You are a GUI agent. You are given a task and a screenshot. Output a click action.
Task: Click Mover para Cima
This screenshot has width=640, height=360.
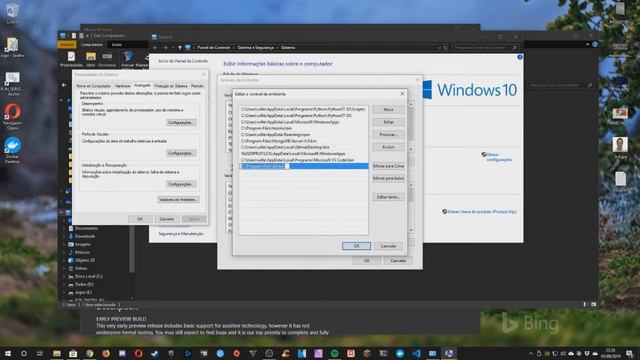coord(388,166)
